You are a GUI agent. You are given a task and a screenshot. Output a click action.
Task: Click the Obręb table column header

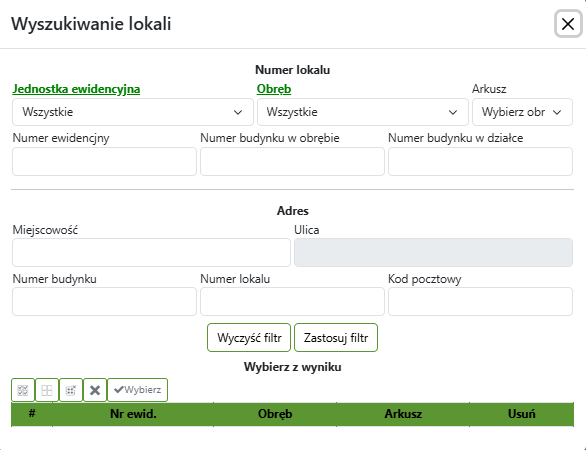click(275, 414)
